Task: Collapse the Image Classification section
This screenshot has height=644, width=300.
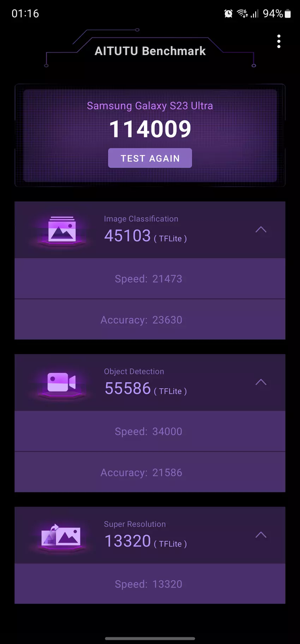Action: click(261, 230)
